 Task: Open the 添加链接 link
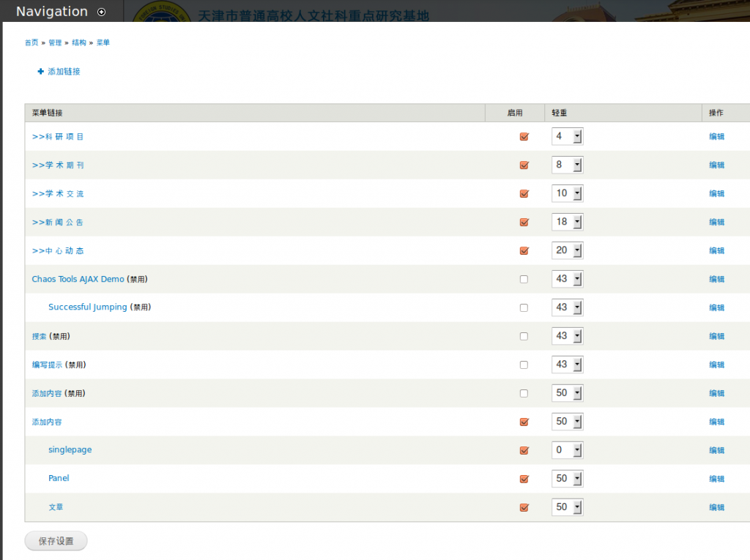point(64,71)
